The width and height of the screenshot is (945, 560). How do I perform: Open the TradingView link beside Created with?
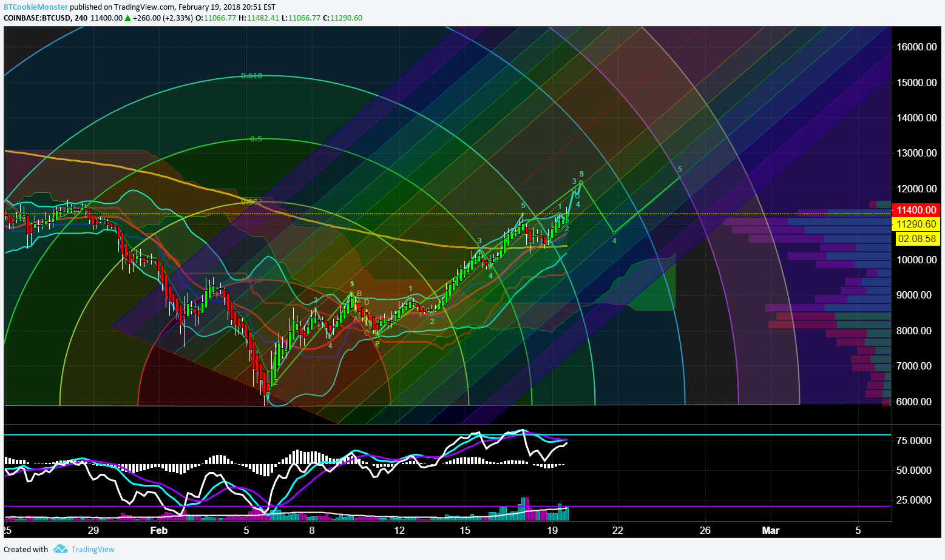tap(93, 549)
